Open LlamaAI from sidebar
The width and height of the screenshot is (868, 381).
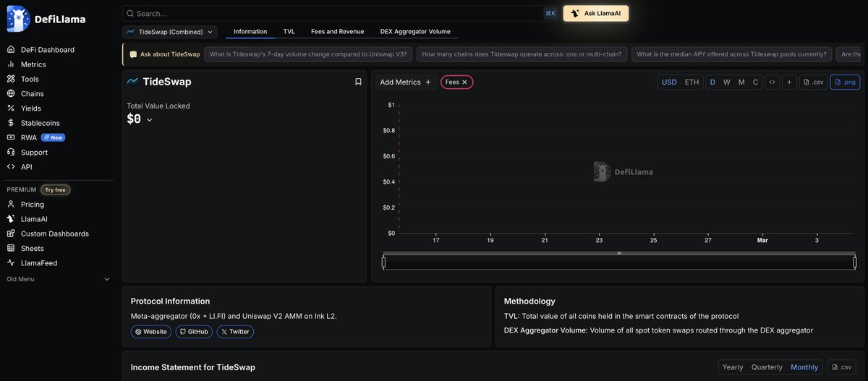(x=27, y=219)
